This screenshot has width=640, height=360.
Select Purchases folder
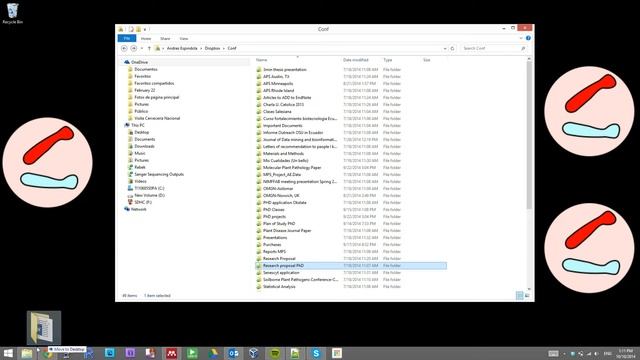pos(272,244)
